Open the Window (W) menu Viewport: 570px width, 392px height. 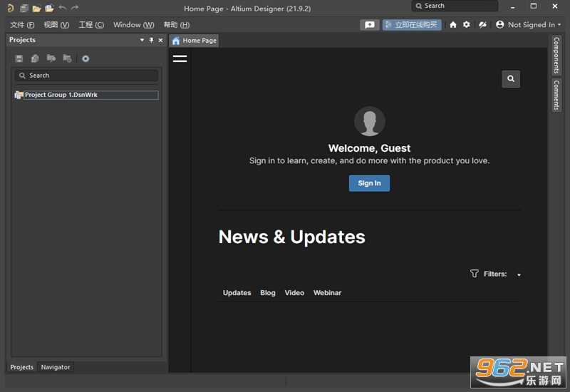point(133,25)
